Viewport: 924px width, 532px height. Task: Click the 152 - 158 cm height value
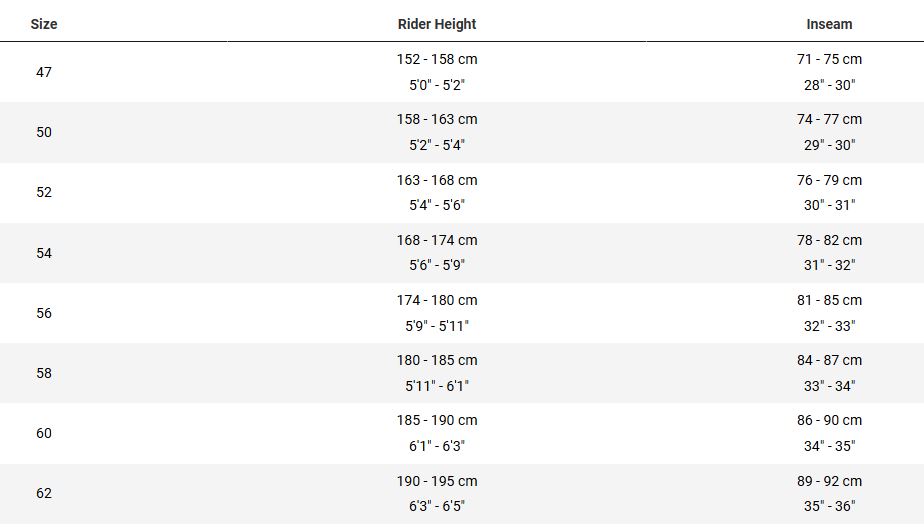tap(437, 59)
